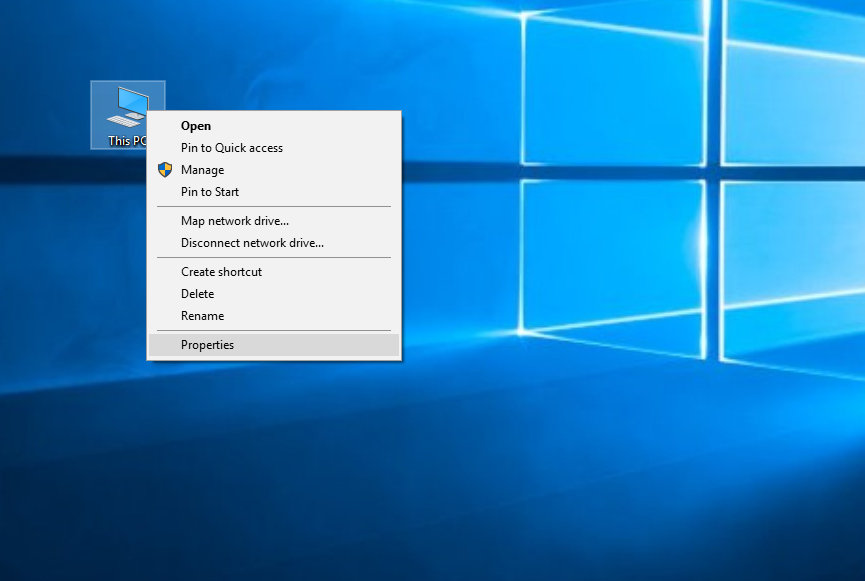The image size is (865, 581).
Task: Select Rename from the menu
Action: click(274, 316)
